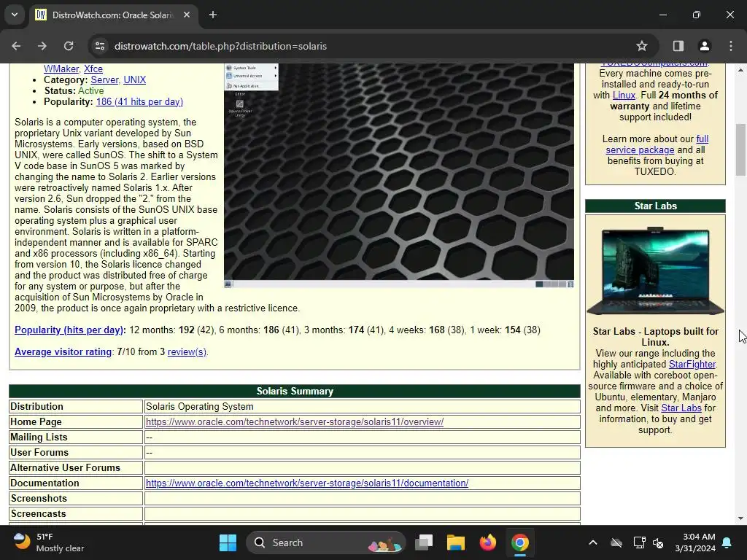The image size is (747, 560).
Task: Select the User Forums row label
Action: [39, 452]
